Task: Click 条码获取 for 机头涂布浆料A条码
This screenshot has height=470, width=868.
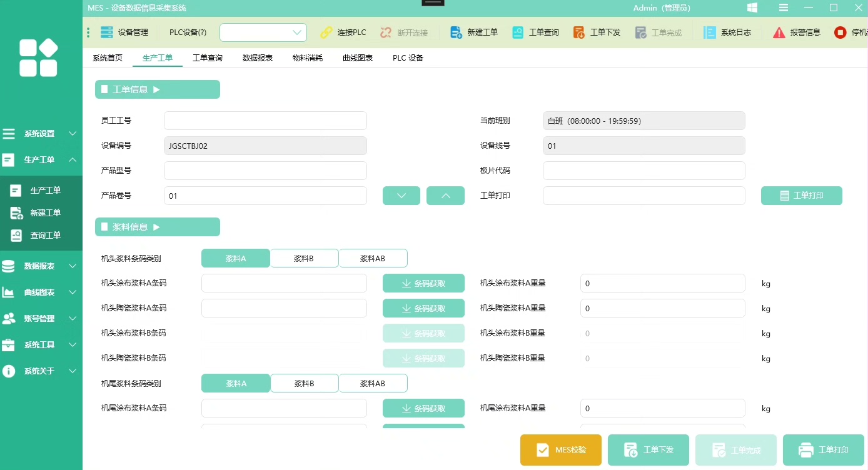Action: (423, 283)
